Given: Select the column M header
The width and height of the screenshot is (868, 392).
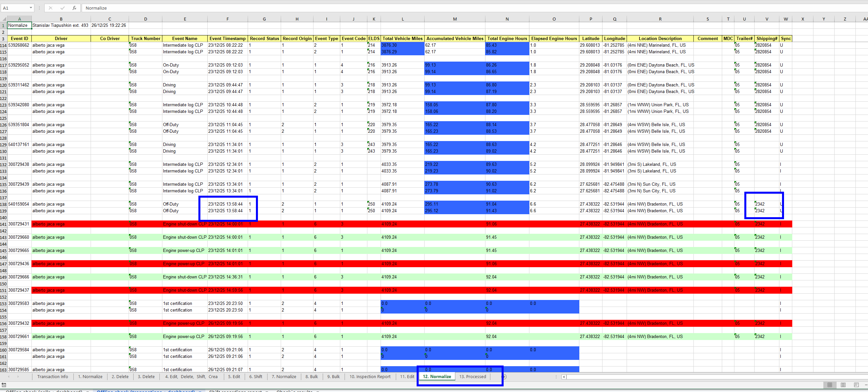Looking at the screenshot, I should (455, 19).
